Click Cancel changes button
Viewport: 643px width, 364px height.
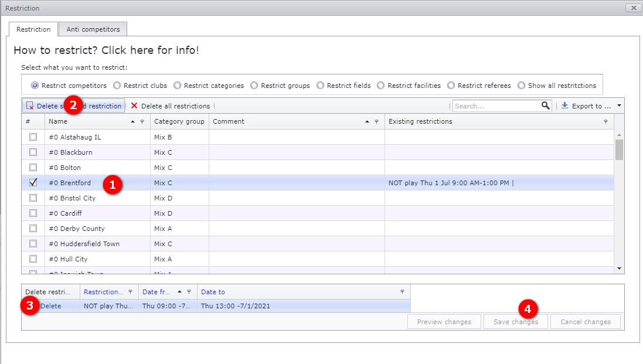coord(586,322)
